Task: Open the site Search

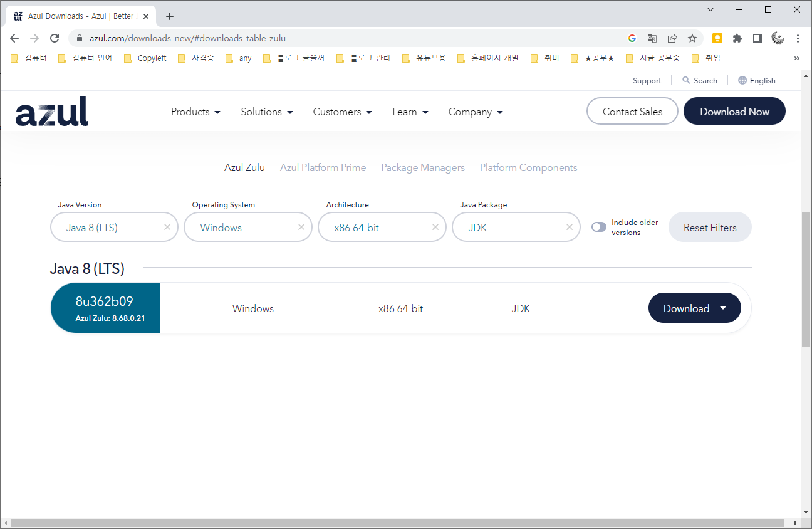Action: click(700, 81)
